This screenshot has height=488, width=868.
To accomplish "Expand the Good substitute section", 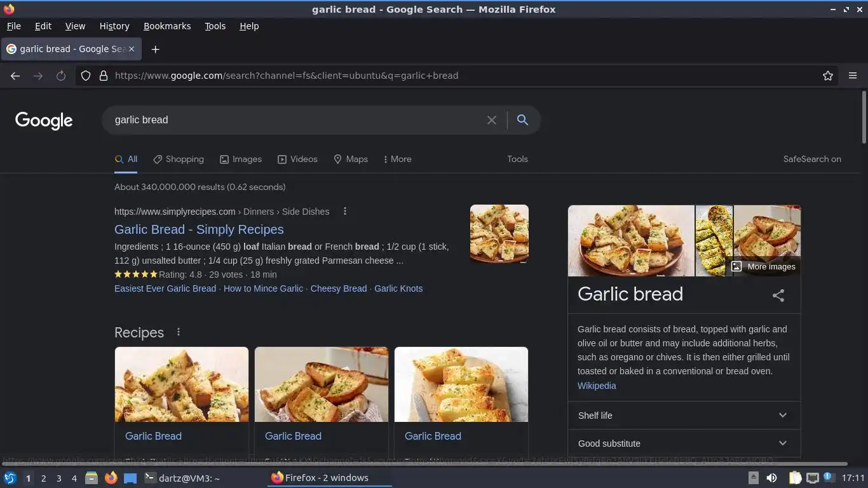I will [x=684, y=444].
